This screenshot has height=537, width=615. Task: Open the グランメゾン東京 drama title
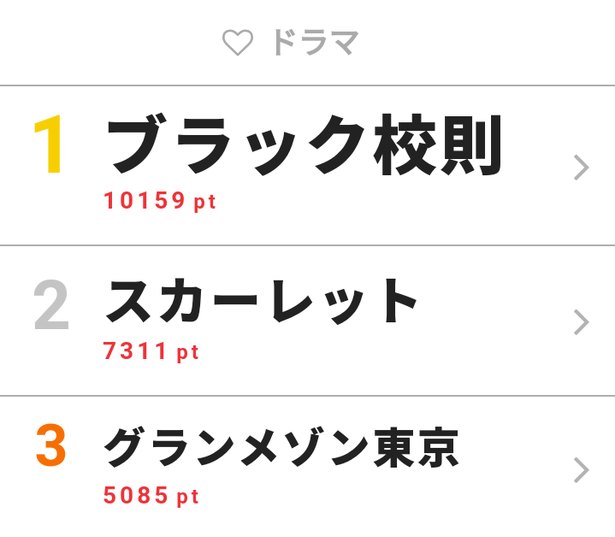coord(281,448)
